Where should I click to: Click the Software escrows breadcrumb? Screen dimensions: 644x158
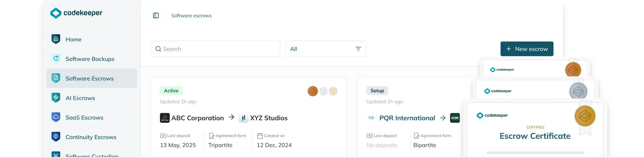(191, 16)
